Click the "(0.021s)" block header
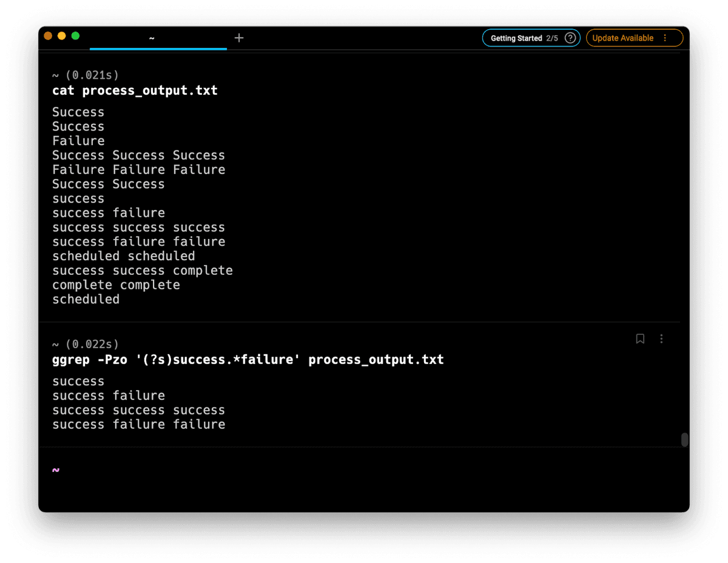 [x=91, y=75]
